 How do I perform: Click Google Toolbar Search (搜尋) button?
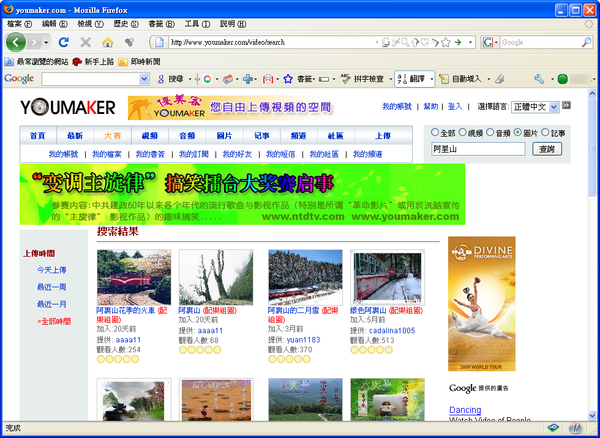point(171,79)
